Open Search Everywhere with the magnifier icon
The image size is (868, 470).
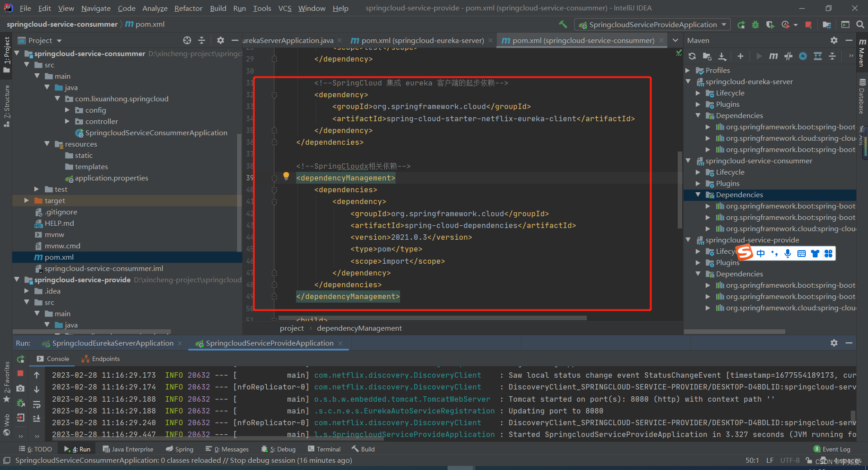pos(860,25)
